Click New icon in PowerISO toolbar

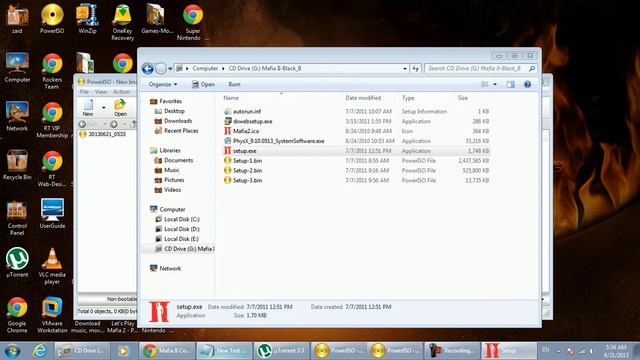(88, 107)
